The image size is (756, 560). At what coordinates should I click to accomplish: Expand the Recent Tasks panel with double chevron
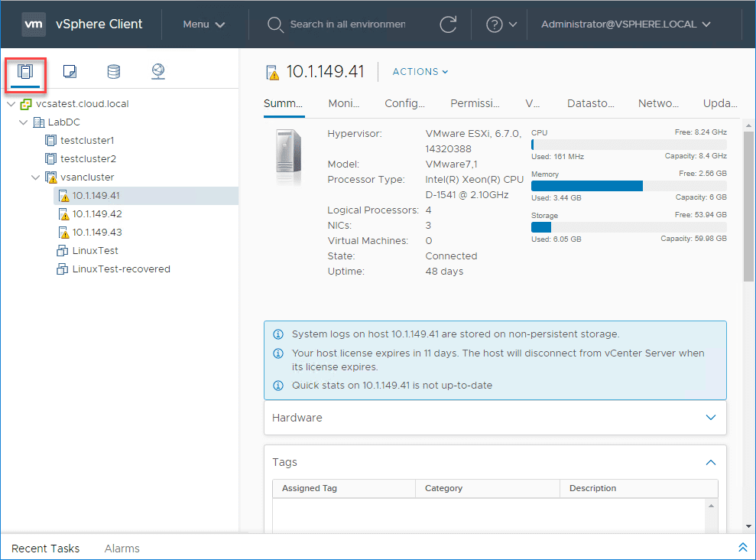(x=741, y=548)
